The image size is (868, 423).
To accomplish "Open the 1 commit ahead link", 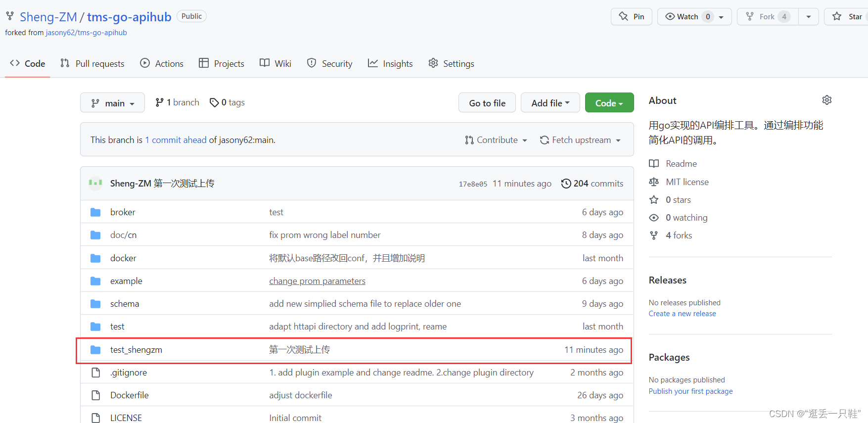I will 176,140.
